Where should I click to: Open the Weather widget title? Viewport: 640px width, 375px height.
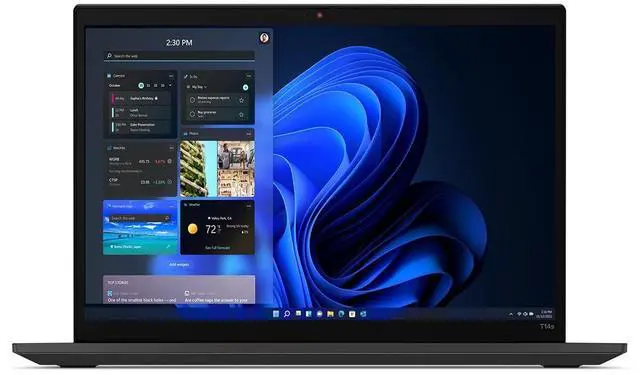(x=194, y=204)
